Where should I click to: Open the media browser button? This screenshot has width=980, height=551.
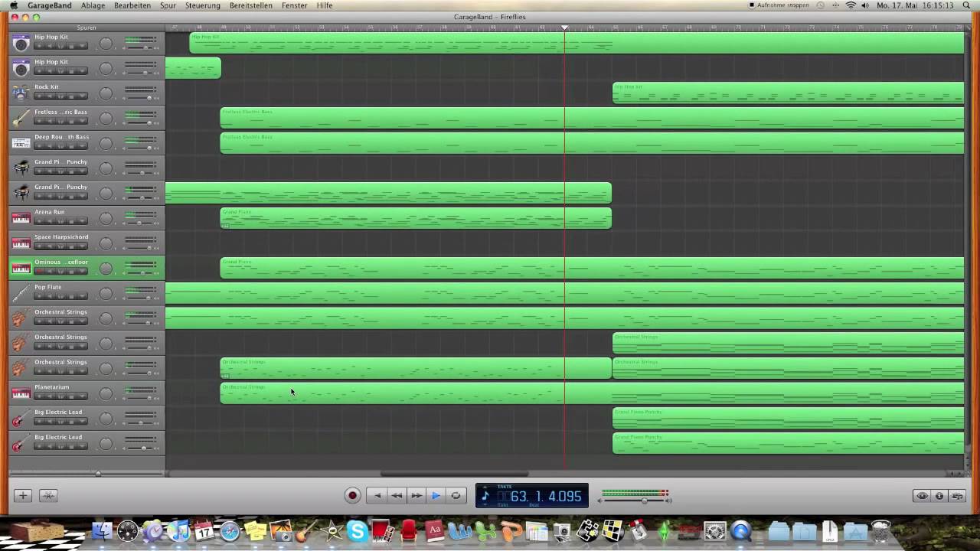tap(957, 496)
